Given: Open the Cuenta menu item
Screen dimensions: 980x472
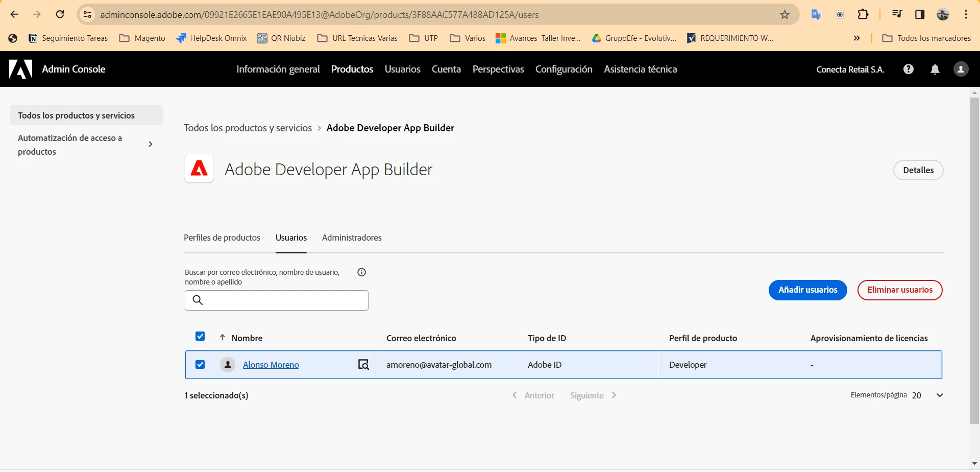Looking at the screenshot, I should [446, 69].
